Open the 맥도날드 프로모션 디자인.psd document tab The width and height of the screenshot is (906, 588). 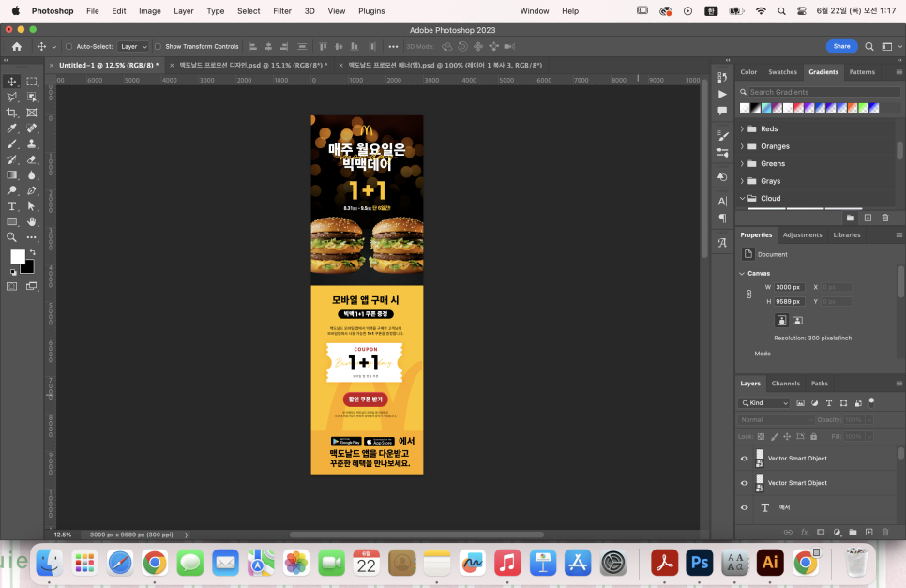253,66
